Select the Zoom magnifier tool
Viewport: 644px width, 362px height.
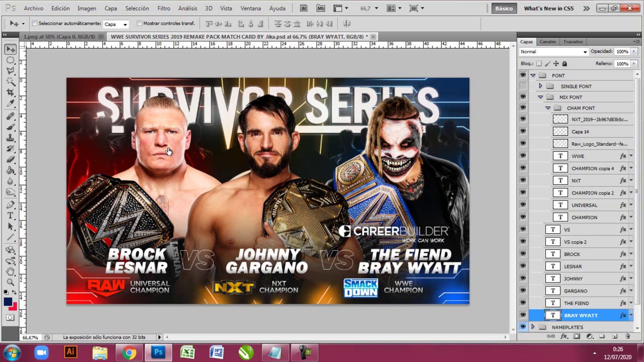tap(11, 282)
